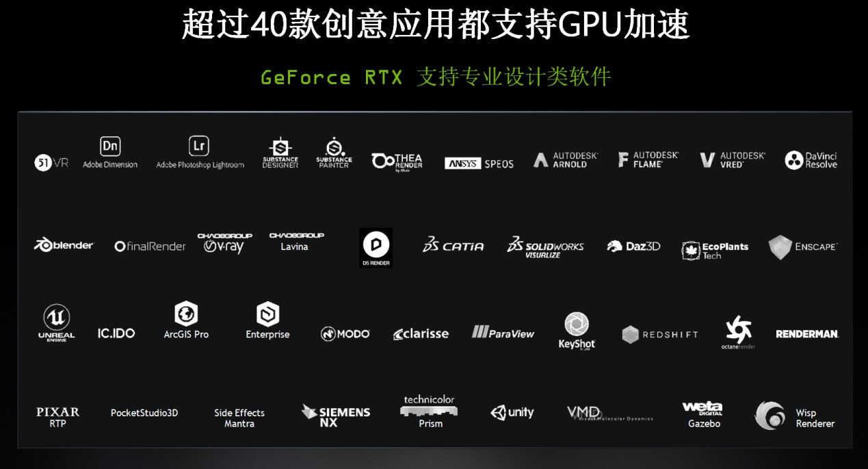The height and width of the screenshot is (469, 868).
Task: Click the DaVinci Resolve logo
Action: click(811, 160)
